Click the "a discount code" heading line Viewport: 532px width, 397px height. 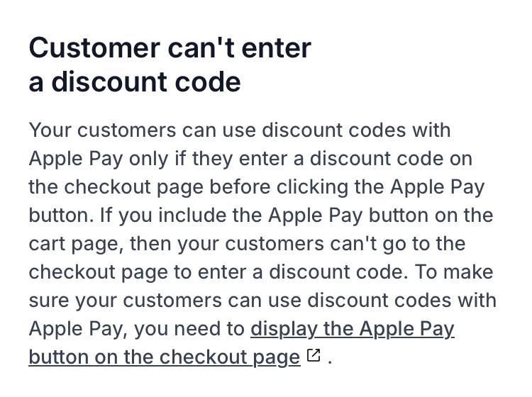135,82
